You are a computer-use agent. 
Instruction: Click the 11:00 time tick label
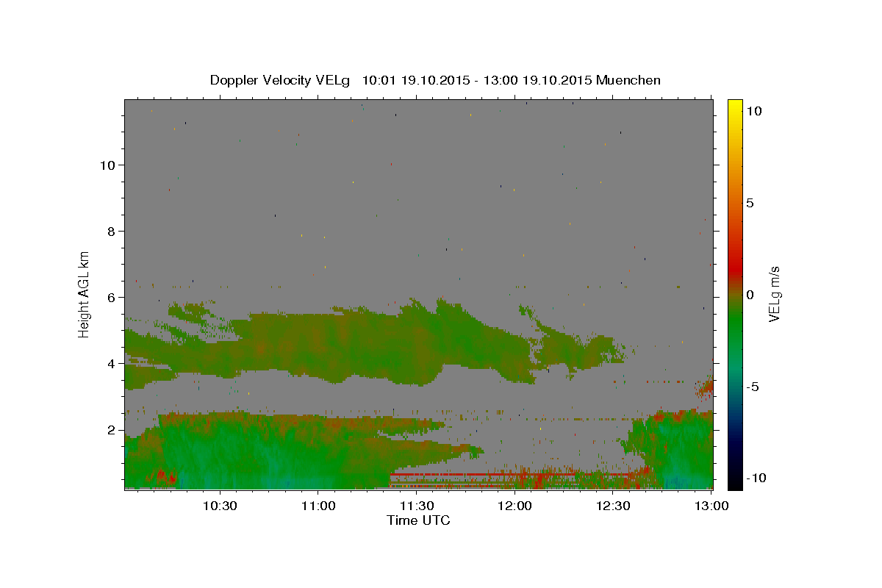318,506
